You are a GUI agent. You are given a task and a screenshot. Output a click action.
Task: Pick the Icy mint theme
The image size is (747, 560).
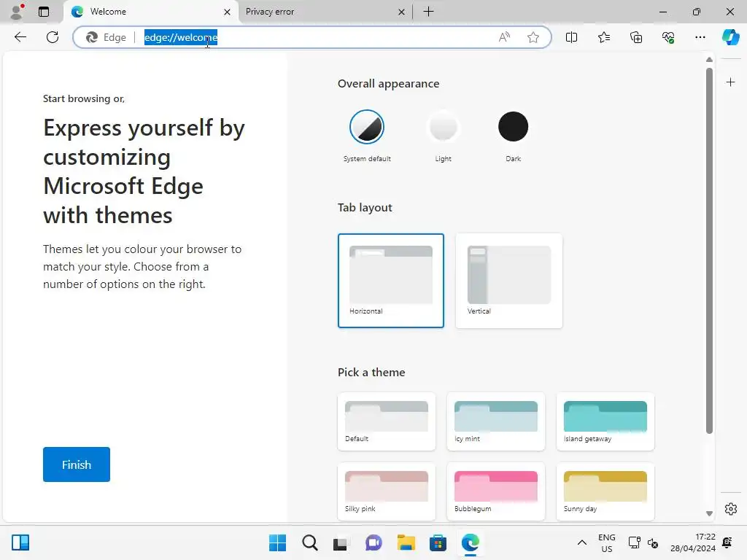496,421
